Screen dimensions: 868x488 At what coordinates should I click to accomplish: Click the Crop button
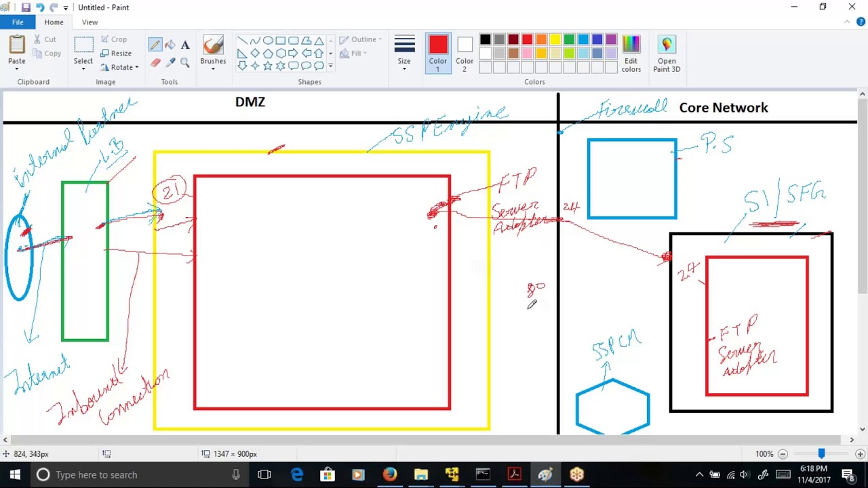(x=114, y=39)
